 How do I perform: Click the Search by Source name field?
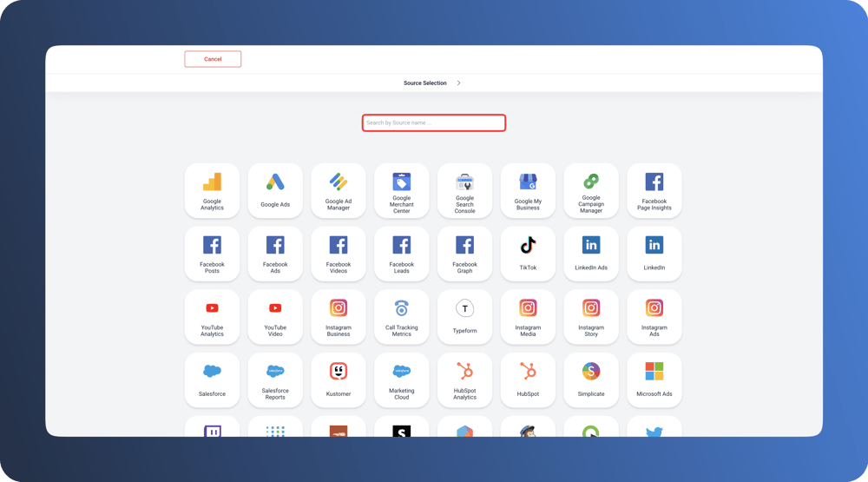433,123
